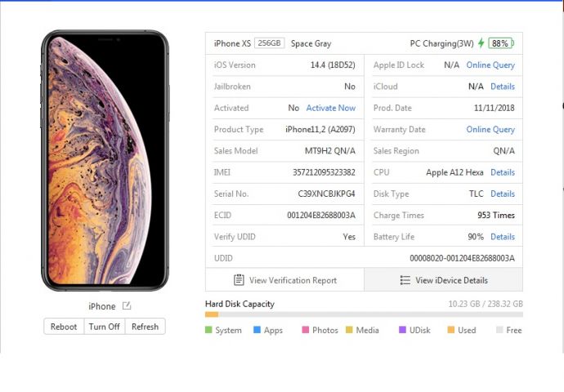Viewport: 564px width, 392px height.
Task: Click the iDevice details list icon
Action: (x=405, y=280)
